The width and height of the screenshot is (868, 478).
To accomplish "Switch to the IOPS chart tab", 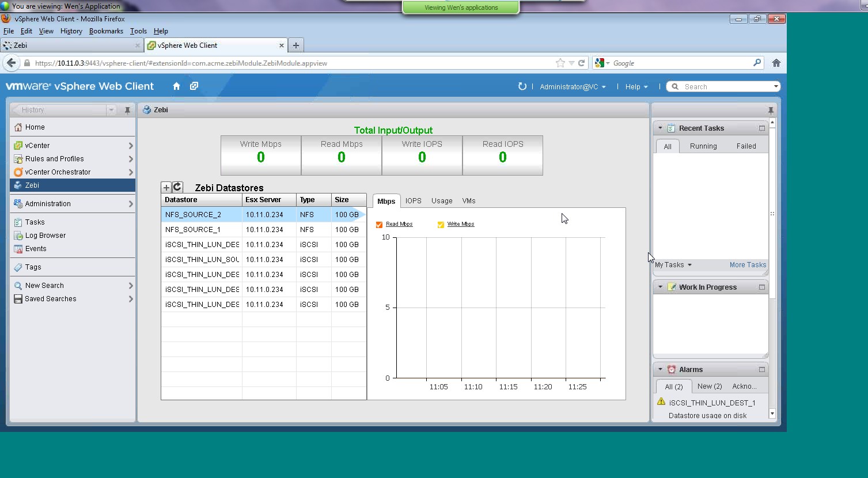I will (x=413, y=201).
